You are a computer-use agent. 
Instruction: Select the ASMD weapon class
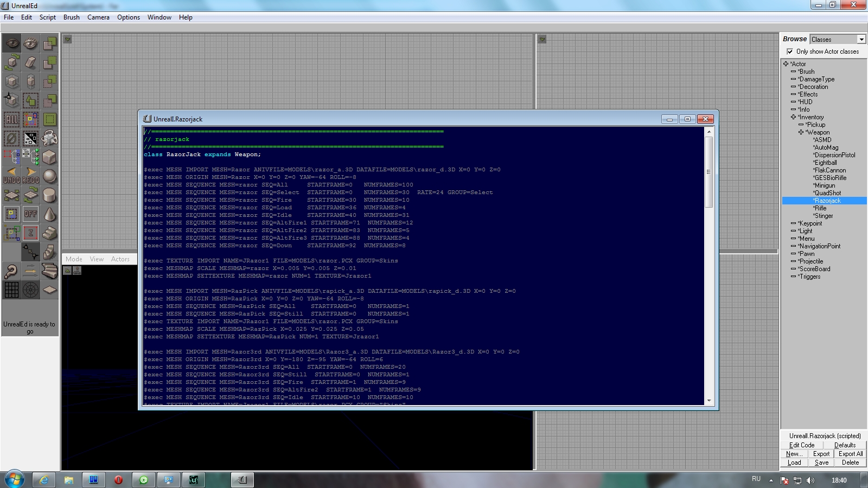[x=822, y=140]
